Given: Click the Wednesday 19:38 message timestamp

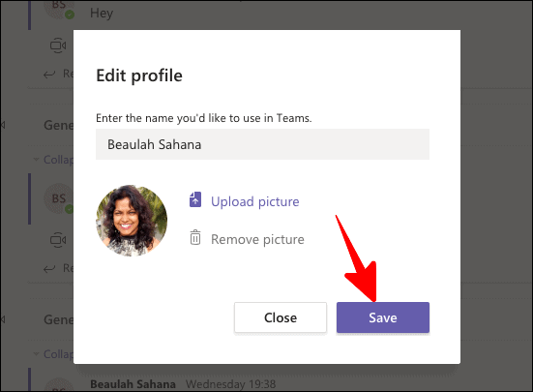Looking at the screenshot, I should 231,384.
